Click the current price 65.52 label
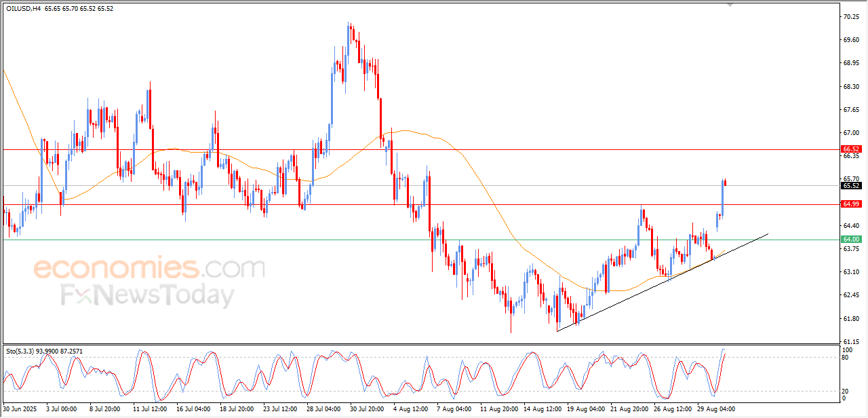 851,186
